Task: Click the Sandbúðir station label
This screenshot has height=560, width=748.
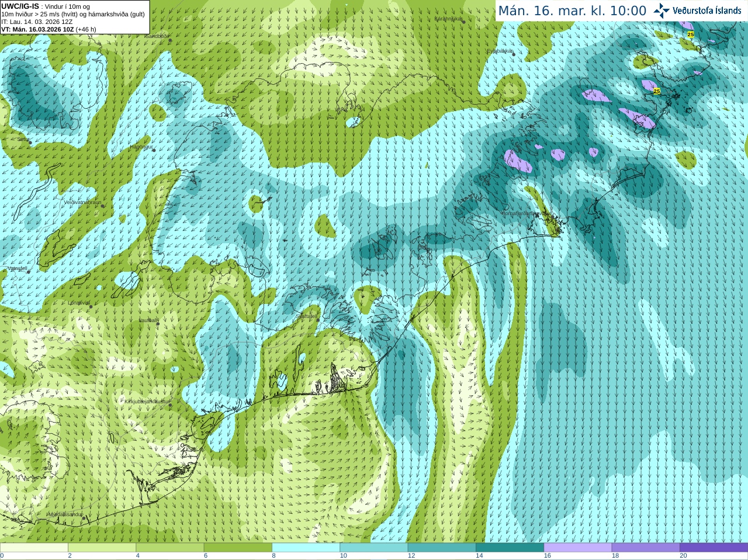Action: pyautogui.click(x=157, y=36)
